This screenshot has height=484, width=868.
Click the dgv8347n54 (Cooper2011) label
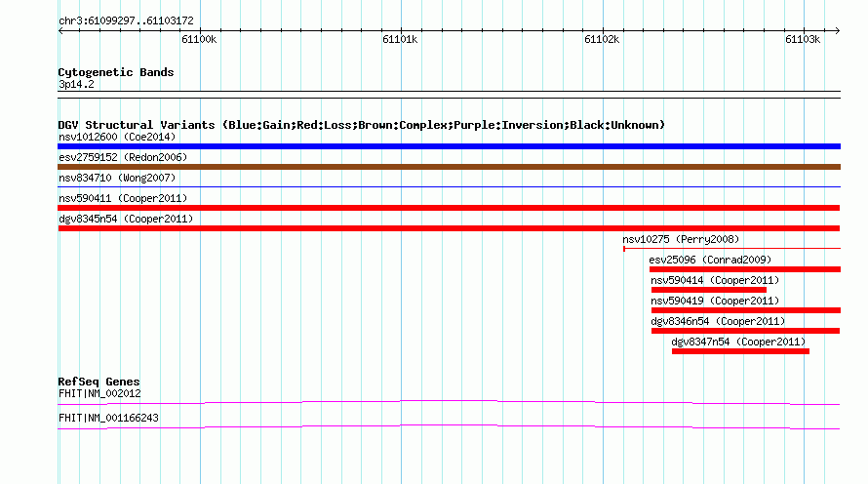738,342
